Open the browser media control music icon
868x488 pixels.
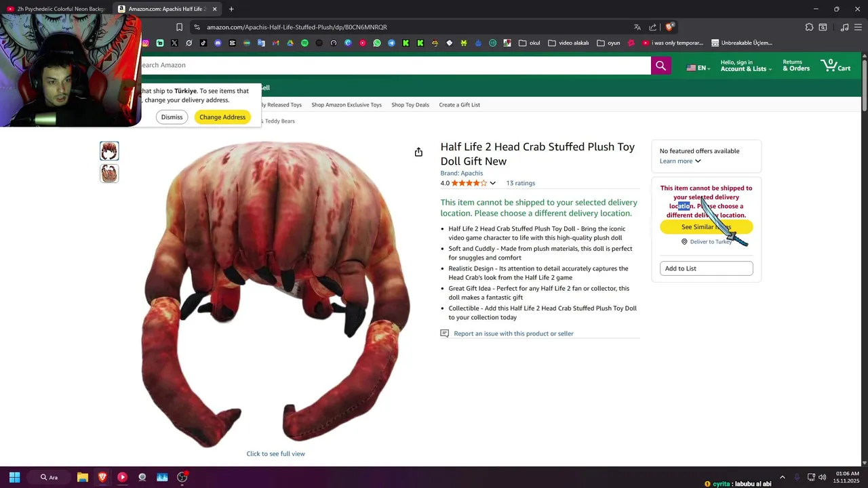click(x=844, y=27)
